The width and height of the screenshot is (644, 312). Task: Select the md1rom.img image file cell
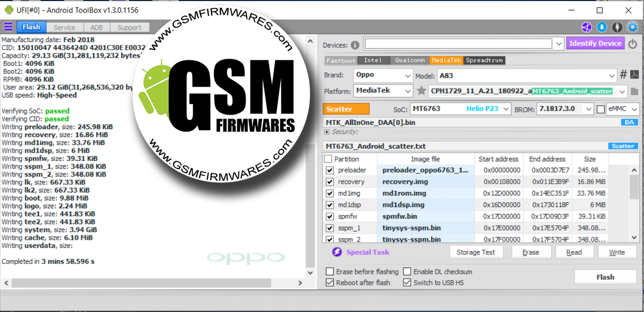point(426,193)
